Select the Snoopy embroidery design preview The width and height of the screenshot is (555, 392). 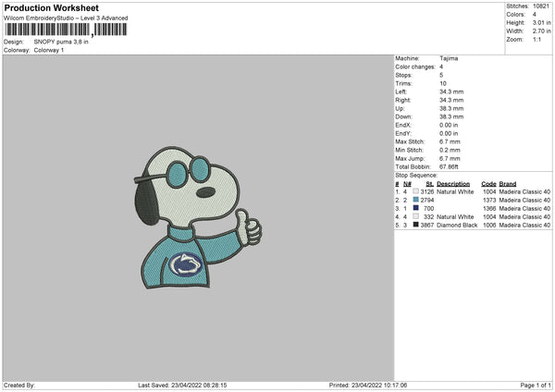[x=198, y=217]
